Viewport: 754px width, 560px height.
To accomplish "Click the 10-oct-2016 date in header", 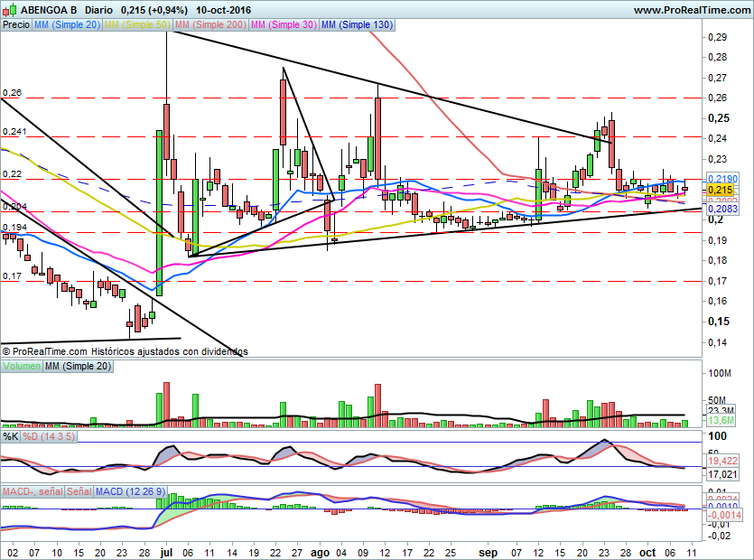I will [224, 10].
